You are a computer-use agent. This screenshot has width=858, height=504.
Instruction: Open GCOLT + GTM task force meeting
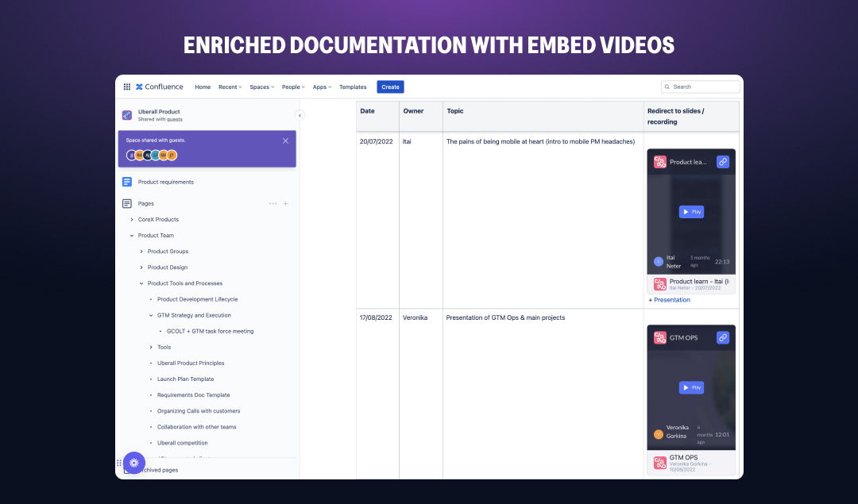click(210, 331)
